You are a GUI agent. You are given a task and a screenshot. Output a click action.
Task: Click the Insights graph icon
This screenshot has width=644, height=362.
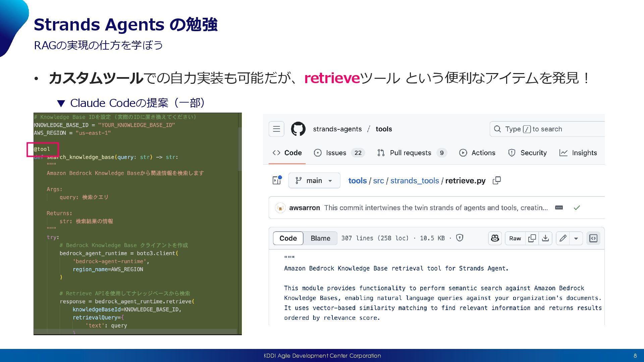pos(563,153)
